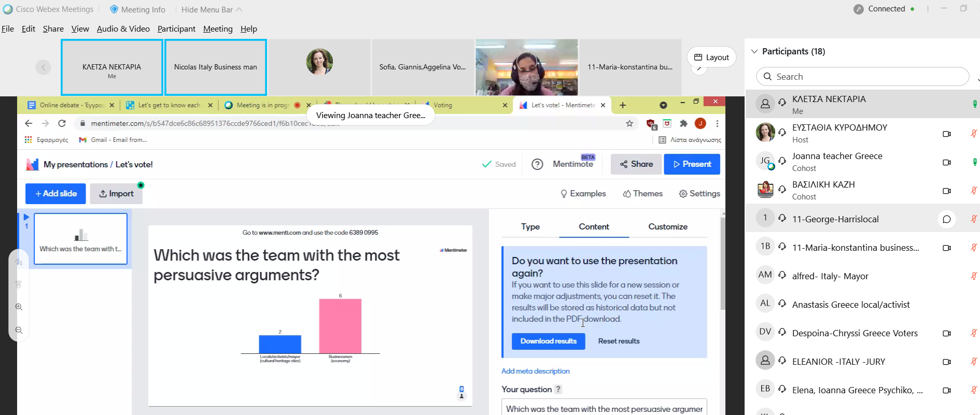Click the pink Businessmen bar in chart
Screen dimensions: 980x415
coord(340,326)
